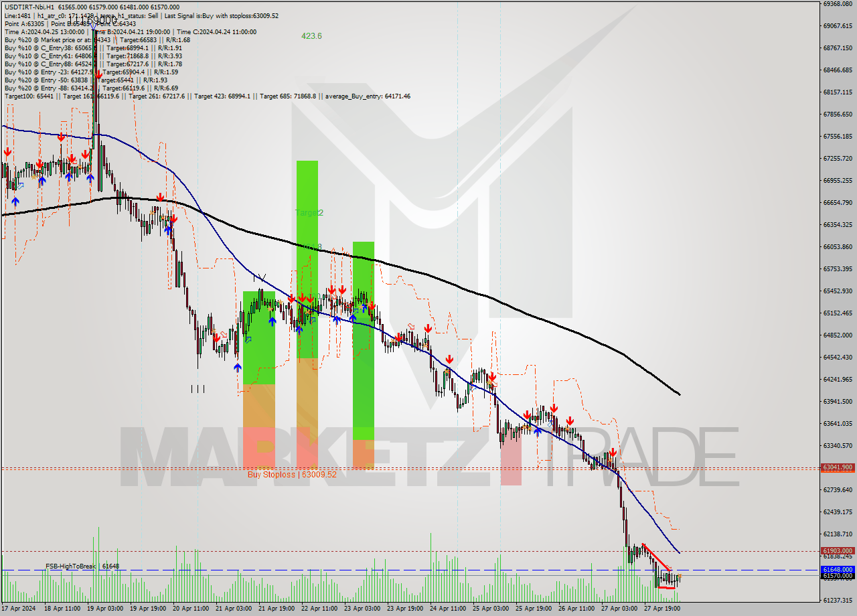Click the 68466.685 price axis label

pos(838,70)
